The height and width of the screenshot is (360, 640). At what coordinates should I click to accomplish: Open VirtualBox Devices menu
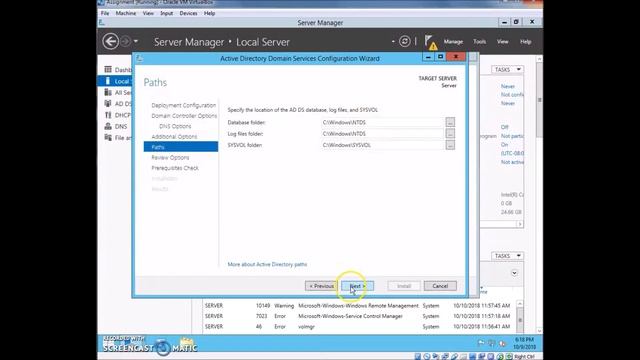[188, 13]
